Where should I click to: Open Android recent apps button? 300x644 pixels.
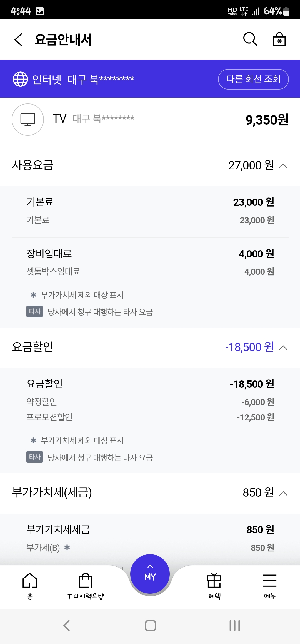[234, 626]
